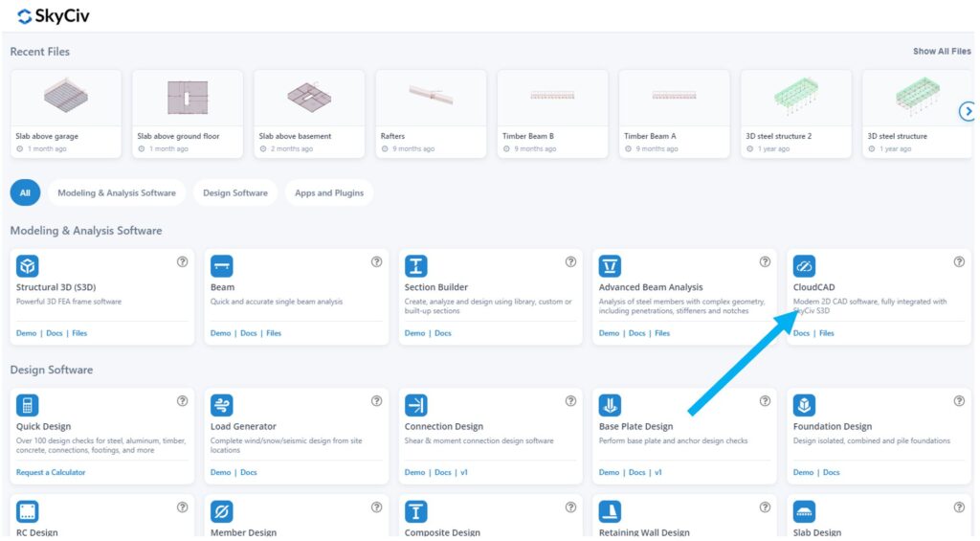Open the CloudCAD app icon
Image resolution: width=980 pixels, height=541 pixels.
pos(804,266)
